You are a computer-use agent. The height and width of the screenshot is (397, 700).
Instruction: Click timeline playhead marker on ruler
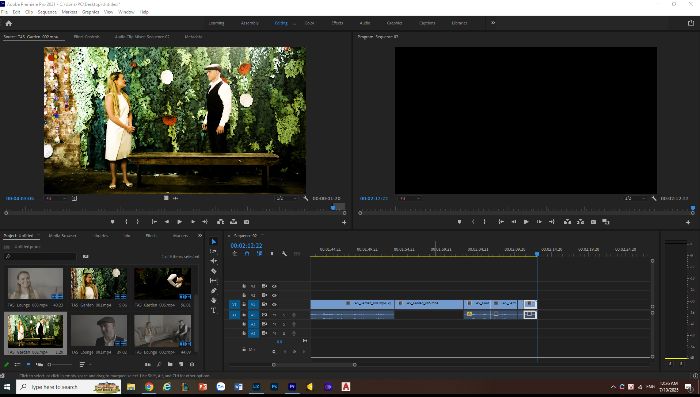(537, 254)
